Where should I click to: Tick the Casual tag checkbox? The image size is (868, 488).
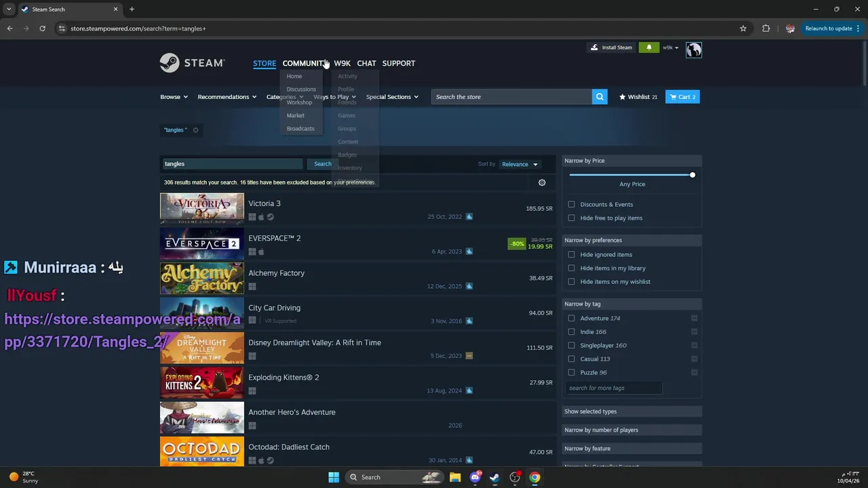tap(572, 359)
